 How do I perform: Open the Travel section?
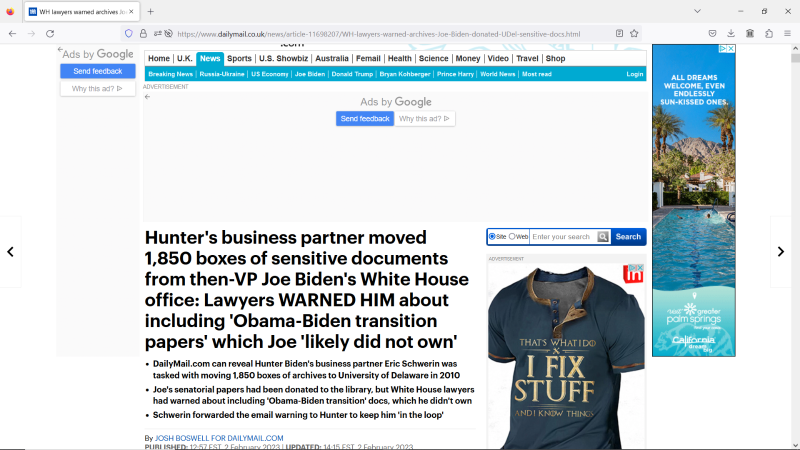click(527, 59)
